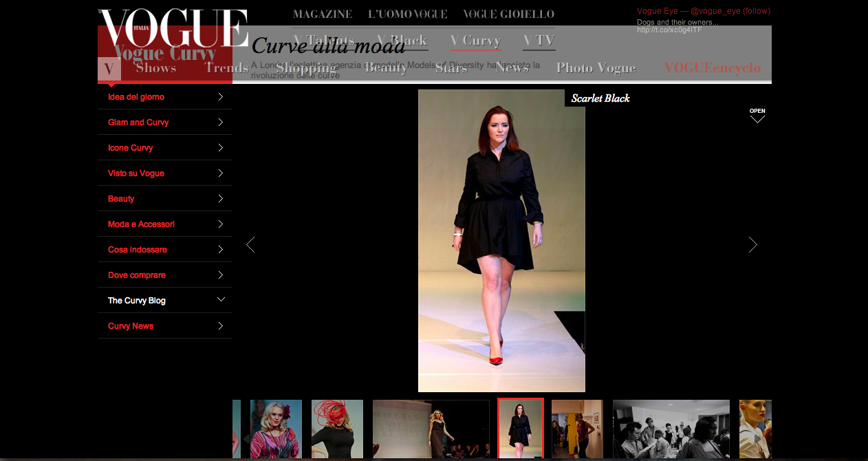This screenshot has height=461, width=868.
Task: Open VOGUE GIOIELLO menu item
Action: [x=508, y=14]
